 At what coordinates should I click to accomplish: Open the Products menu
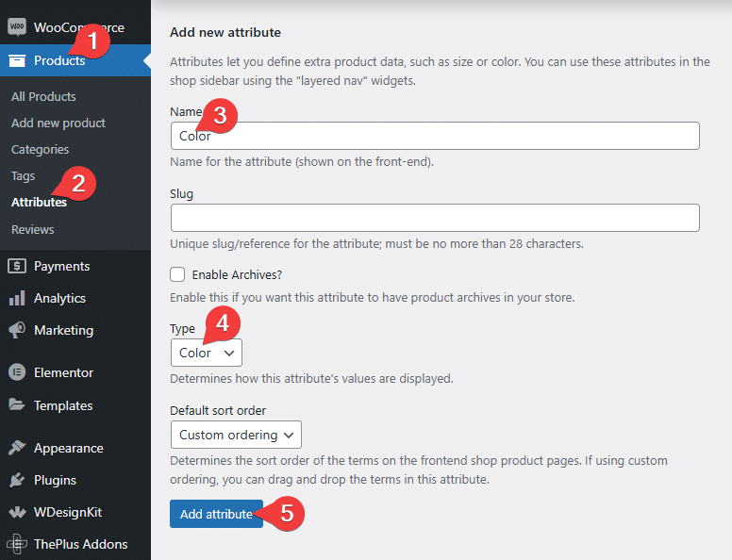point(75,60)
